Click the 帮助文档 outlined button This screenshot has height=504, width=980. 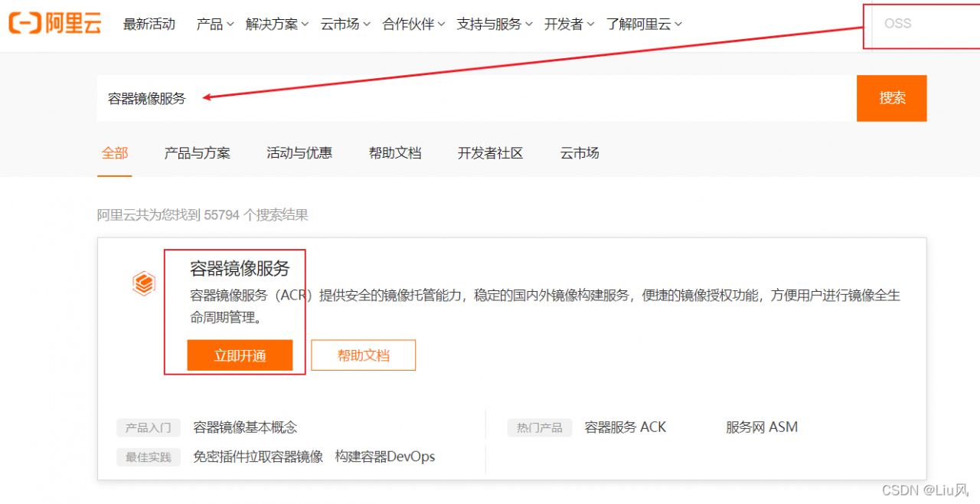click(x=364, y=355)
